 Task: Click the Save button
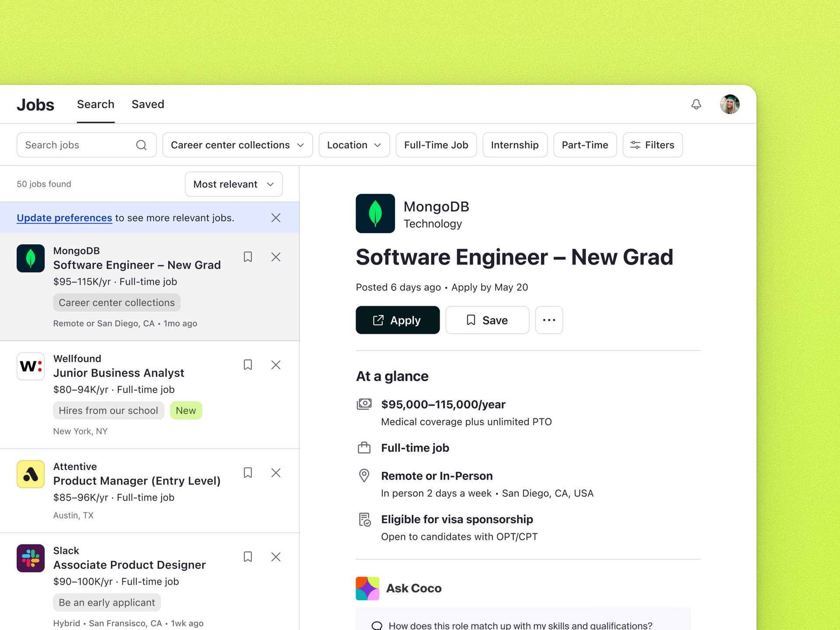[x=487, y=320]
